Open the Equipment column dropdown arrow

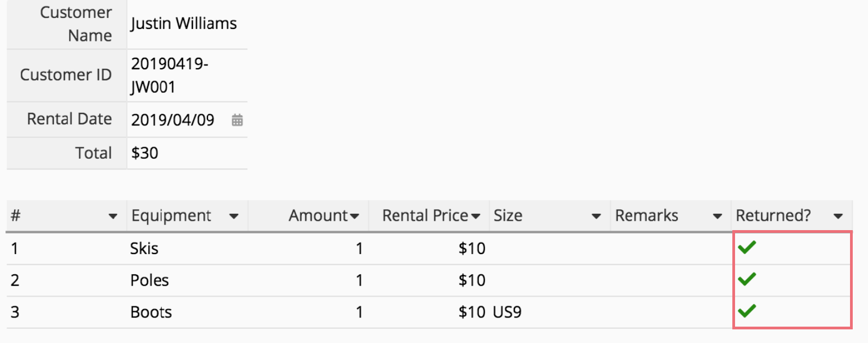click(234, 216)
